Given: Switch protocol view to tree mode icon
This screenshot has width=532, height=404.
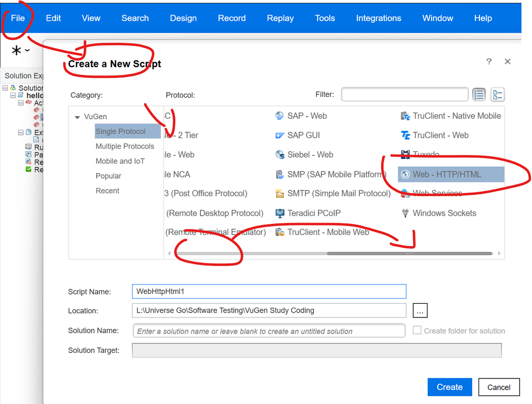Looking at the screenshot, I should point(498,95).
